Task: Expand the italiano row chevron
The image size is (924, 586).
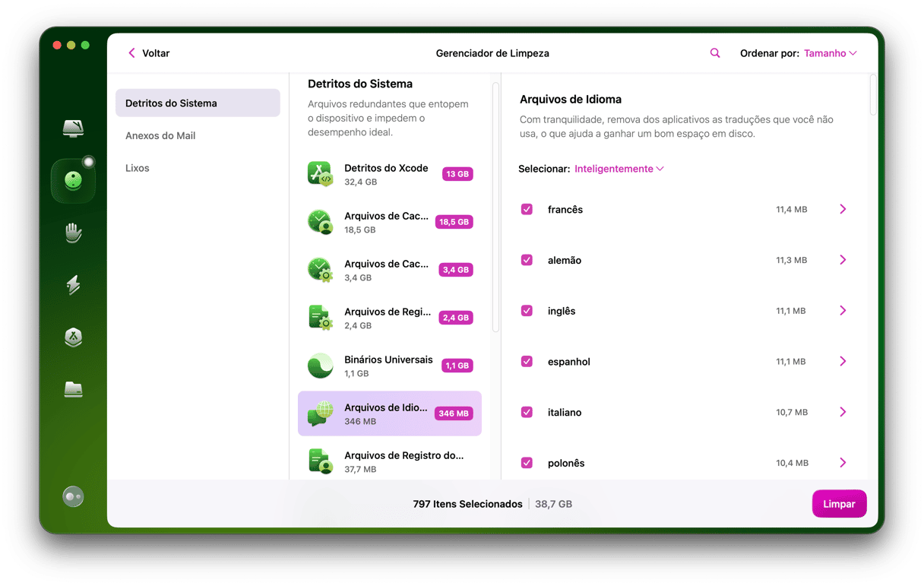Action: tap(843, 412)
